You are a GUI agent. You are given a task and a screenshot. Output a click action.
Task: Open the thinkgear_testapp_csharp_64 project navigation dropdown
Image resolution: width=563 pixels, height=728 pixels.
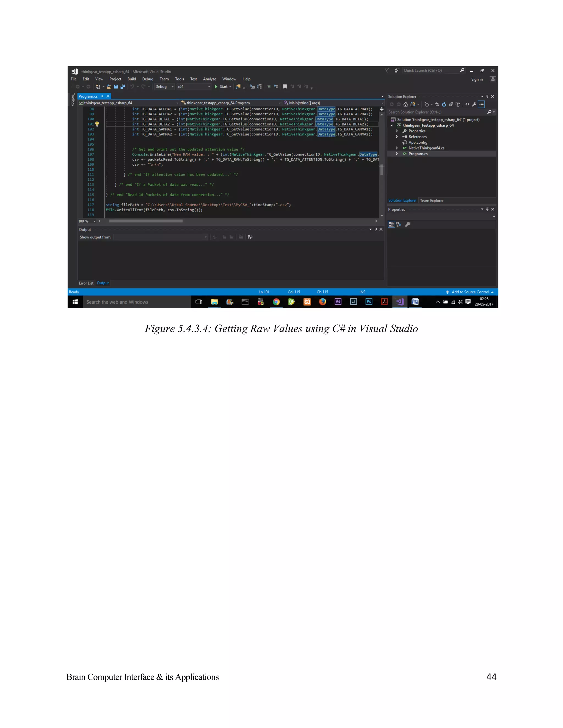coord(129,103)
